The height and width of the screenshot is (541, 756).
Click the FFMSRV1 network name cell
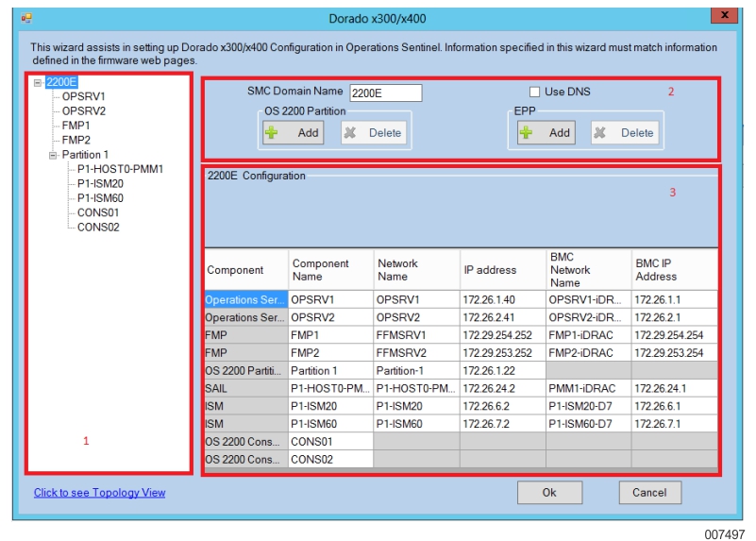tap(417, 335)
